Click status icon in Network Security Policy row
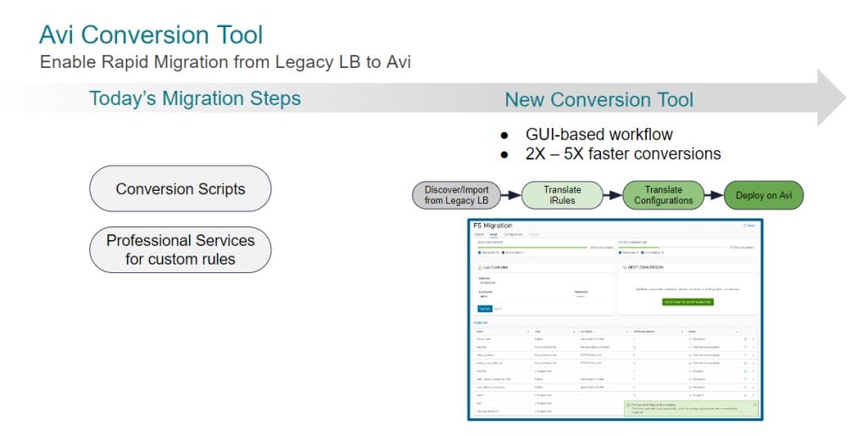The height and width of the screenshot is (436, 868). [690, 347]
